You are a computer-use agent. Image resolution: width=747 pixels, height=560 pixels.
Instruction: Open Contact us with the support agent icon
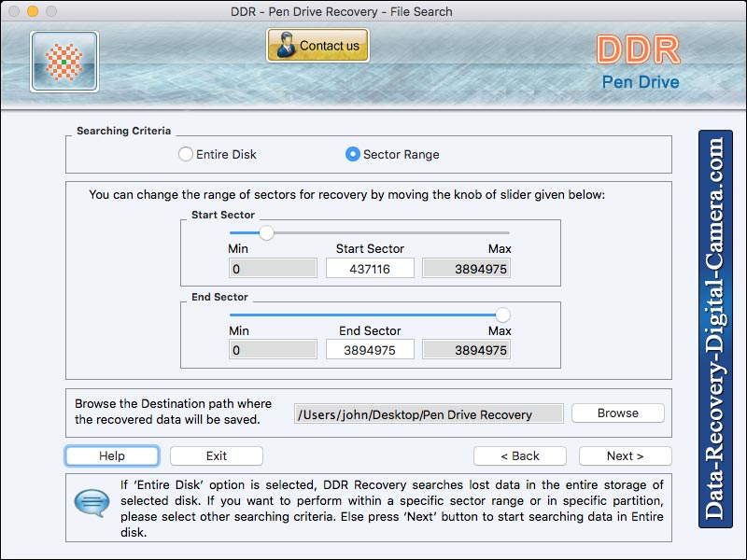(x=317, y=45)
